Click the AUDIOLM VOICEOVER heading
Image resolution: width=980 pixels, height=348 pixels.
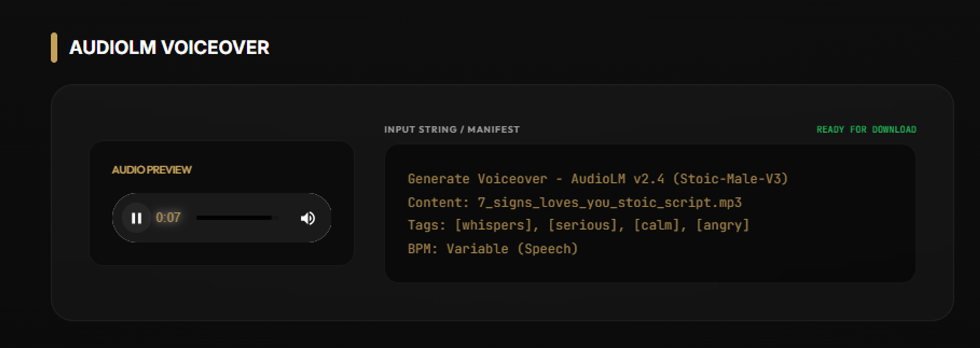[x=169, y=48]
